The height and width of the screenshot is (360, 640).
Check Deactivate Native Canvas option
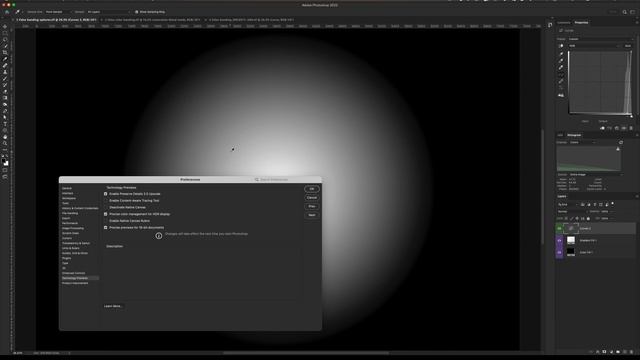(x=106, y=207)
